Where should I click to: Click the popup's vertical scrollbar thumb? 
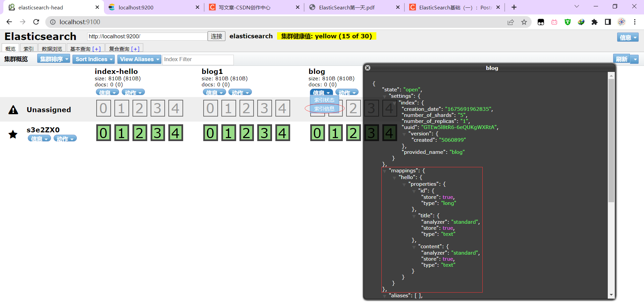tap(611, 140)
